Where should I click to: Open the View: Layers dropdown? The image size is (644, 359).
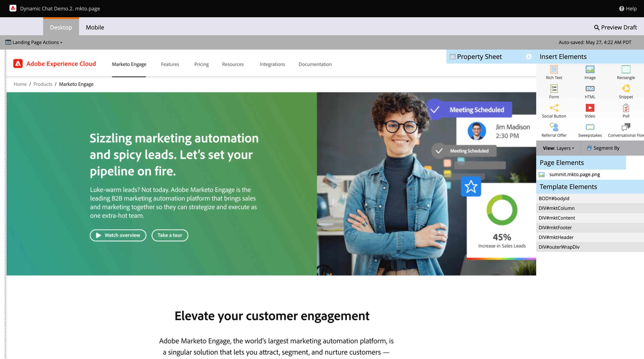tap(558, 148)
